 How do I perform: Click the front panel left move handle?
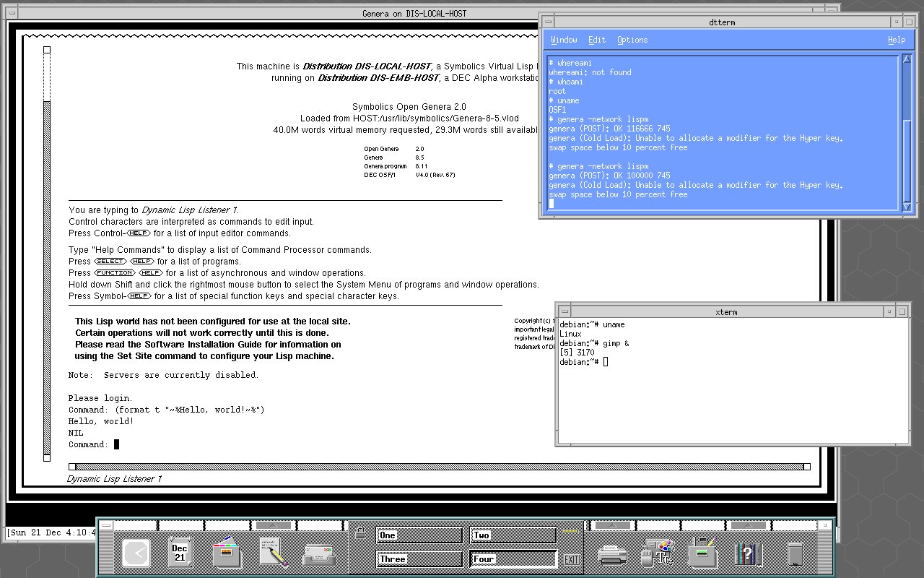pyautogui.click(x=106, y=553)
